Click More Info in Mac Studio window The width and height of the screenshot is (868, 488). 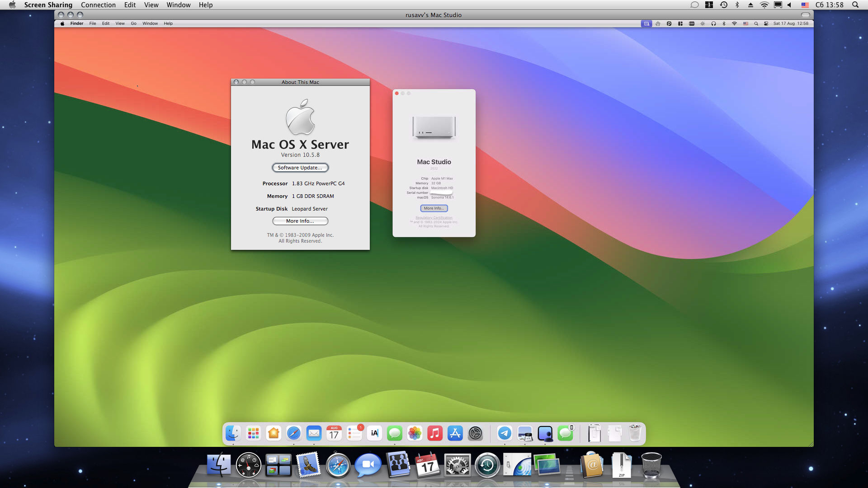click(434, 208)
